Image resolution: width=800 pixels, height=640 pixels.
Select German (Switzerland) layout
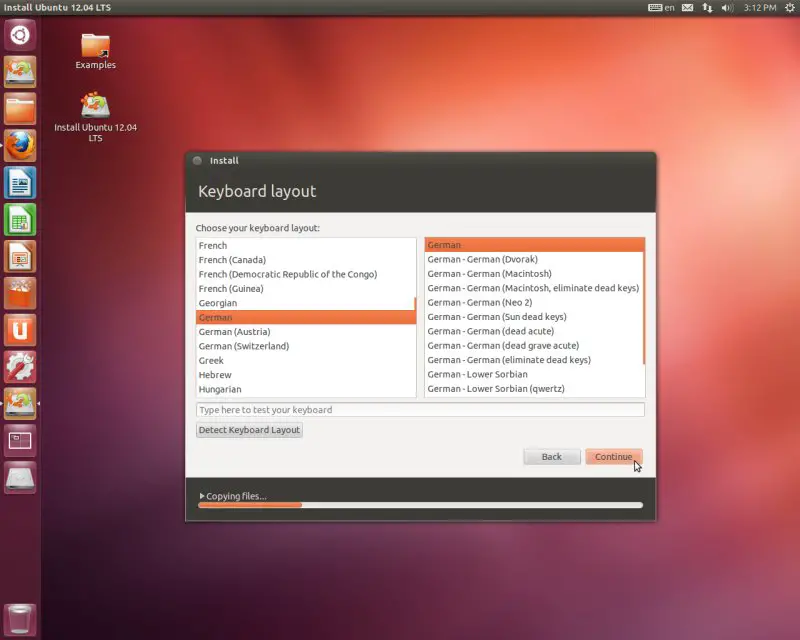point(306,346)
